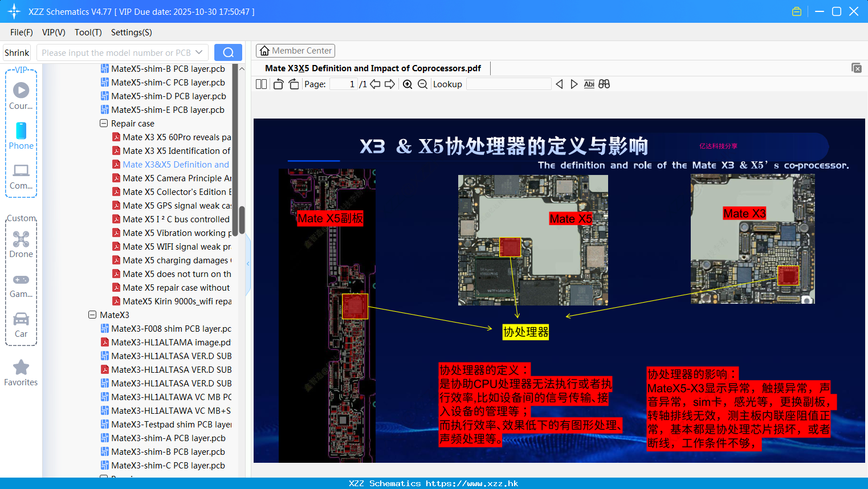Image resolution: width=868 pixels, height=489 pixels.
Task: Open the Member Center
Action: coord(295,51)
